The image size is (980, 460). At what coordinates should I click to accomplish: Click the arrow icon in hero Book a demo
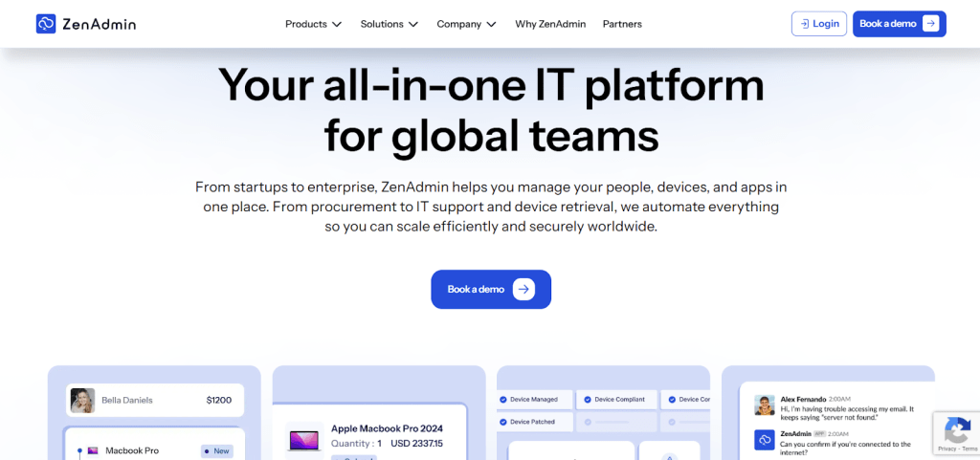click(523, 289)
